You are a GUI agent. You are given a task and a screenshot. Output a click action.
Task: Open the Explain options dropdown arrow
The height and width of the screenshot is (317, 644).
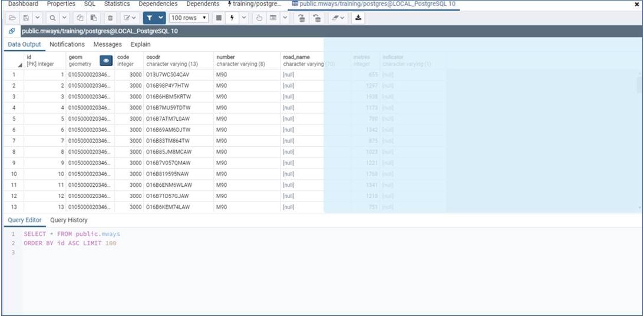[285, 18]
